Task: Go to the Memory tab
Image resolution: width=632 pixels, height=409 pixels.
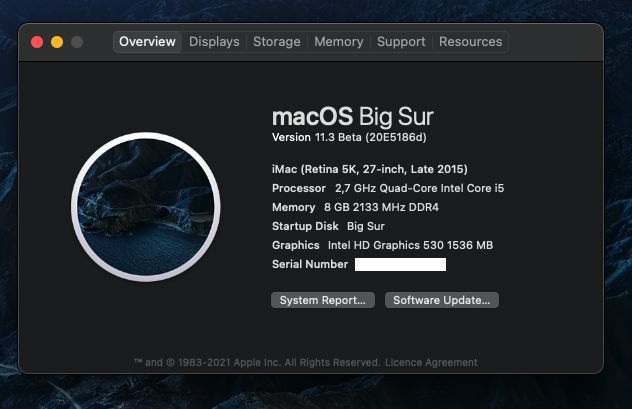Action: [x=338, y=42]
